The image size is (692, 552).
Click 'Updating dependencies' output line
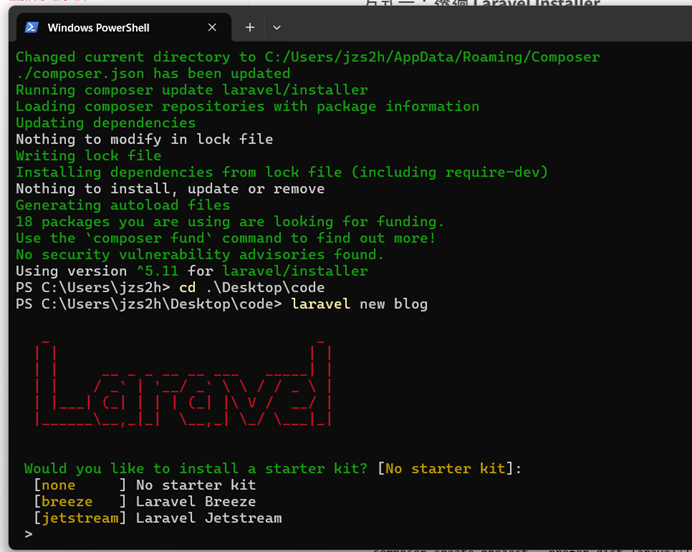pyautogui.click(x=105, y=123)
